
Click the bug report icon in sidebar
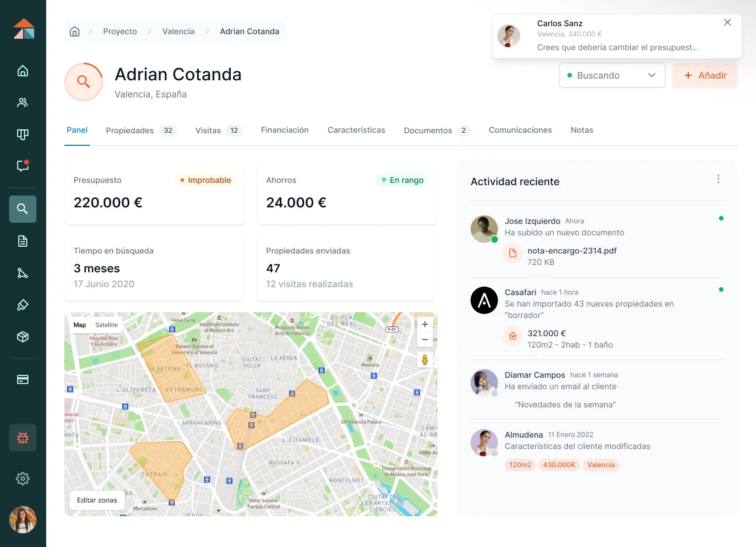pyautogui.click(x=23, y=438)
